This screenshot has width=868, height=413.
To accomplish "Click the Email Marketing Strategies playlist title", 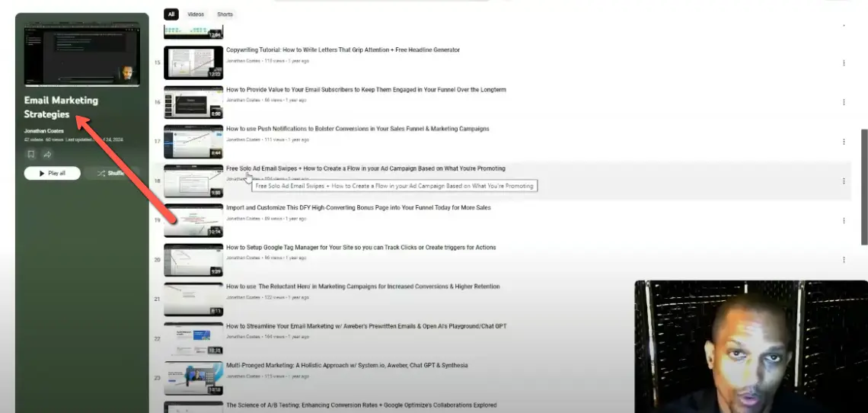I will (x=61, y=107).
